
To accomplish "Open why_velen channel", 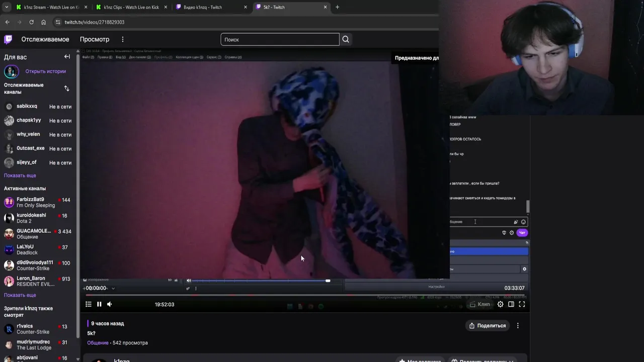I will pyautogui.click(x=38, y=135).
